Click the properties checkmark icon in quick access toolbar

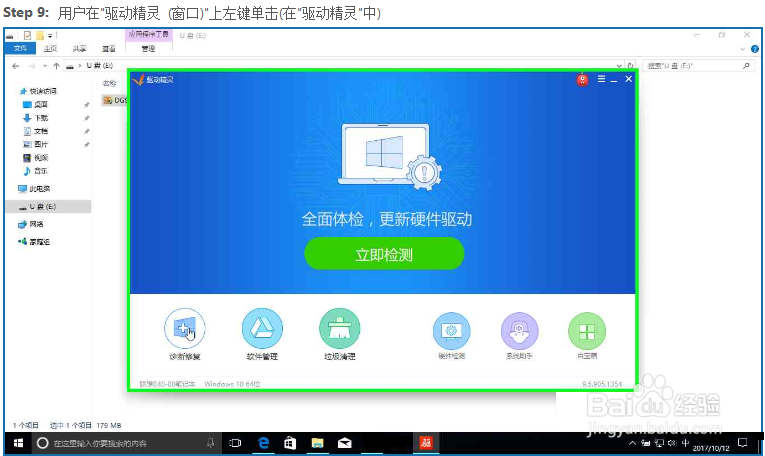(27, 35)
